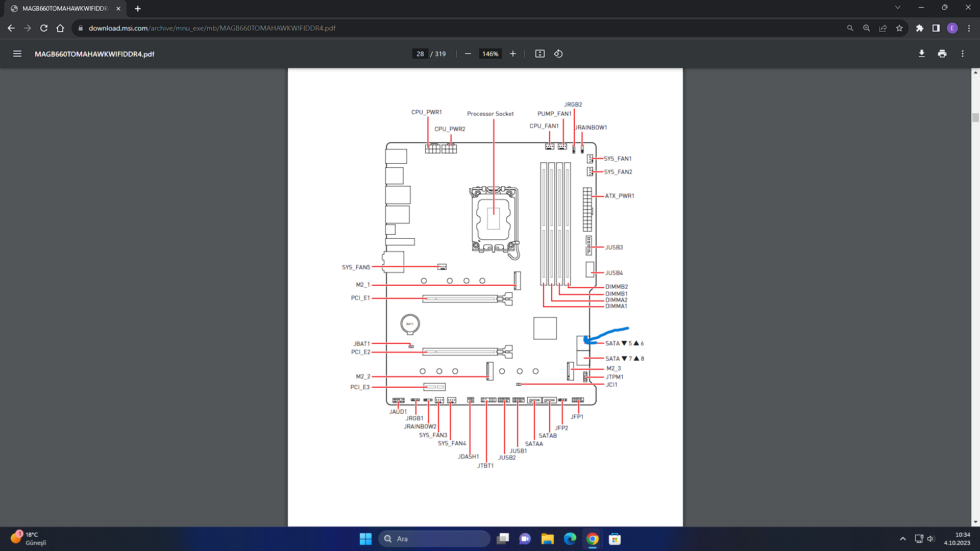Open the tab search chevron dropdown
980x551 pixels.
pyautogui.click(x=898, y=8)
